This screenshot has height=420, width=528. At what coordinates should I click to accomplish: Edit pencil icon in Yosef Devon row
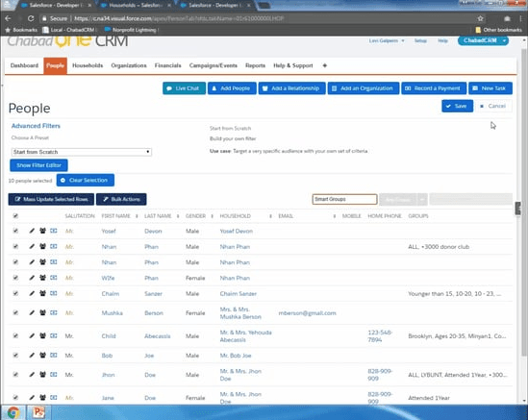[x=32, y=231]
